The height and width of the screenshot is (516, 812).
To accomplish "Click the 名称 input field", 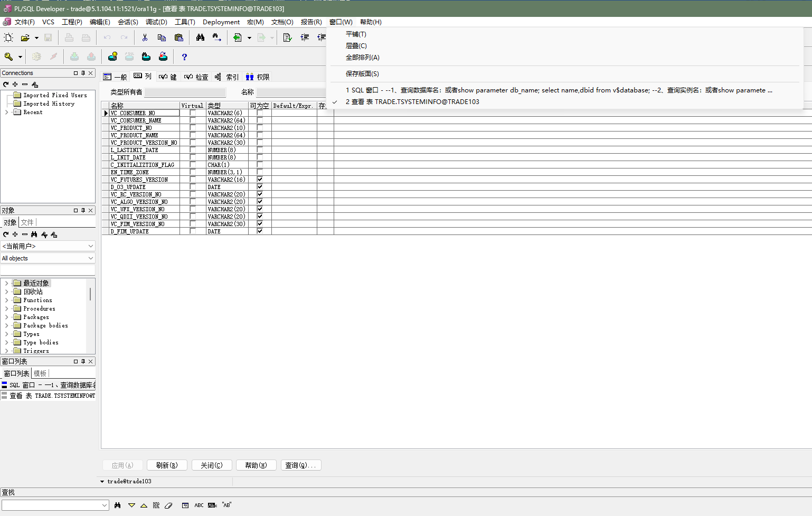I will coord(291,92).
